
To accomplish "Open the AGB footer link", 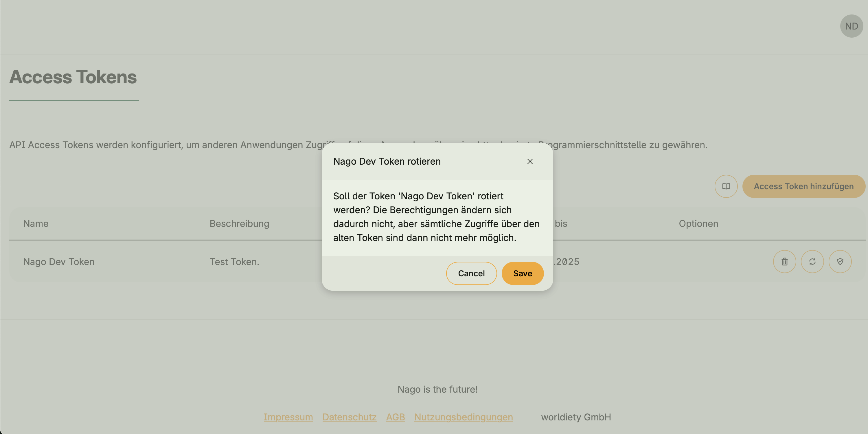I will (x=395, y=417).
